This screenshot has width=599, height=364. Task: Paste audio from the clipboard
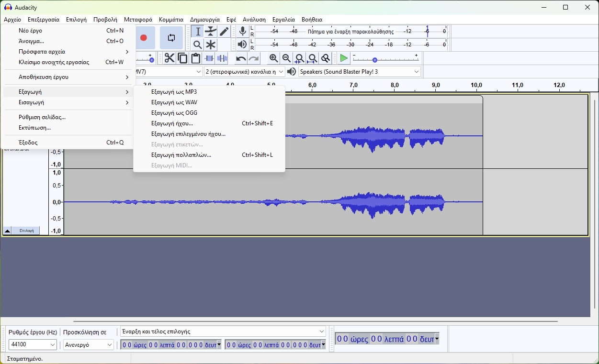tap(195, 58)
